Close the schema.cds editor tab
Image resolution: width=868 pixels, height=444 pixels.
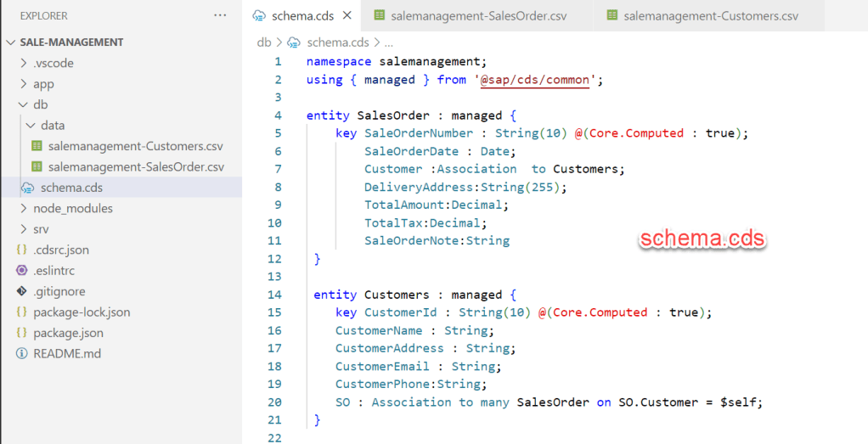(x=346, y=15)
